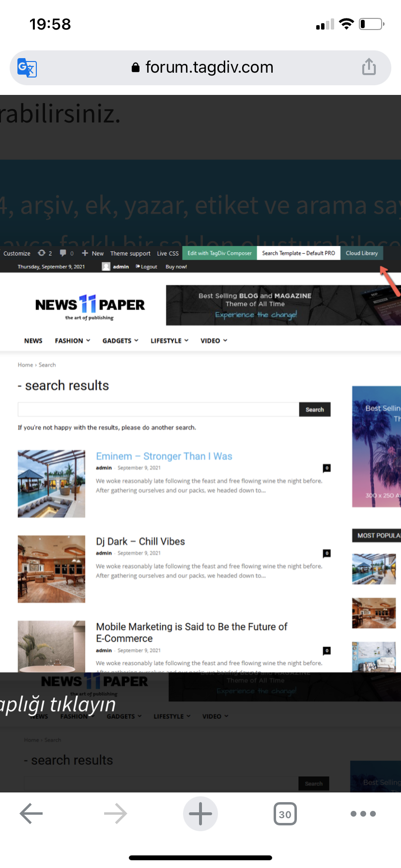Click third Most Popular thumbnail with white room

[x=374, y=657]
